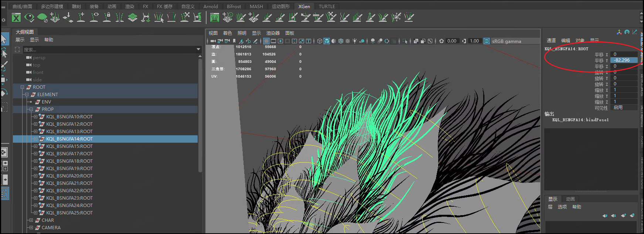644x234 pixels.
Task: Toggle the color management ON button
Action: [x=487, y=41]
